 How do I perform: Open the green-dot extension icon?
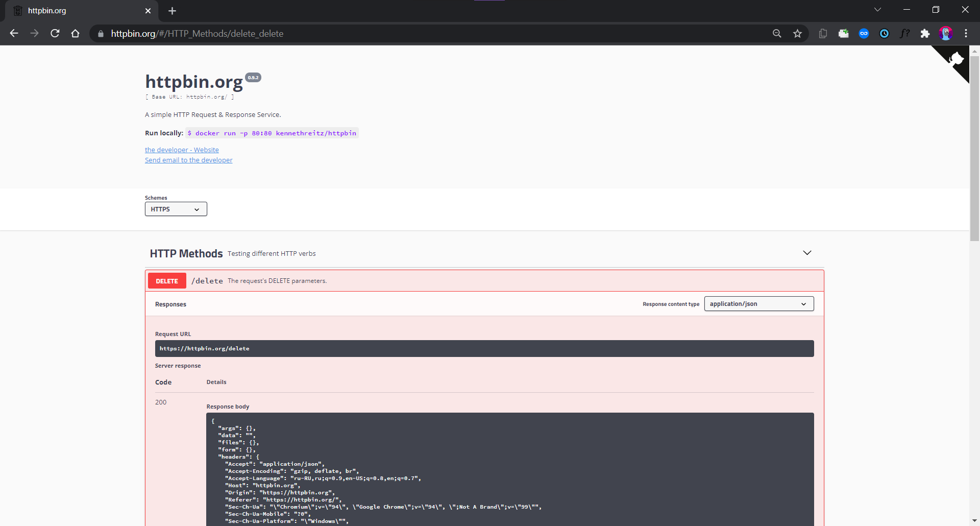click(x=843, y=33)
